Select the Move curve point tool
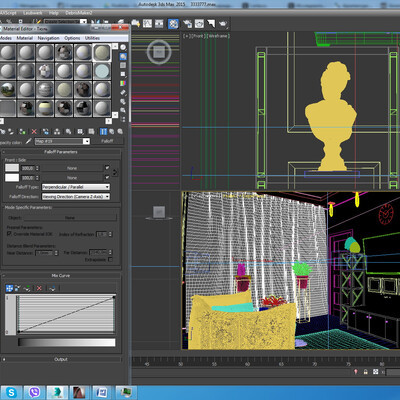Viewport: 400px width, 400px height. point(9,288)
